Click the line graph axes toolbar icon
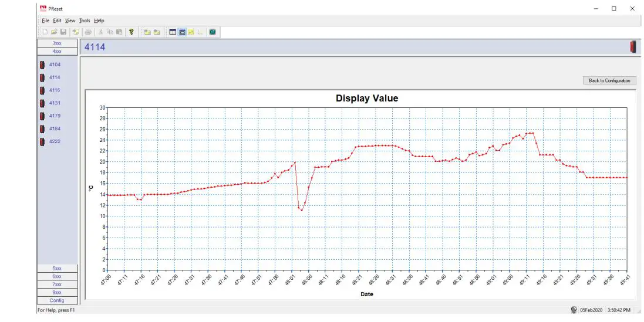The image size is (644, 322). 200,32
